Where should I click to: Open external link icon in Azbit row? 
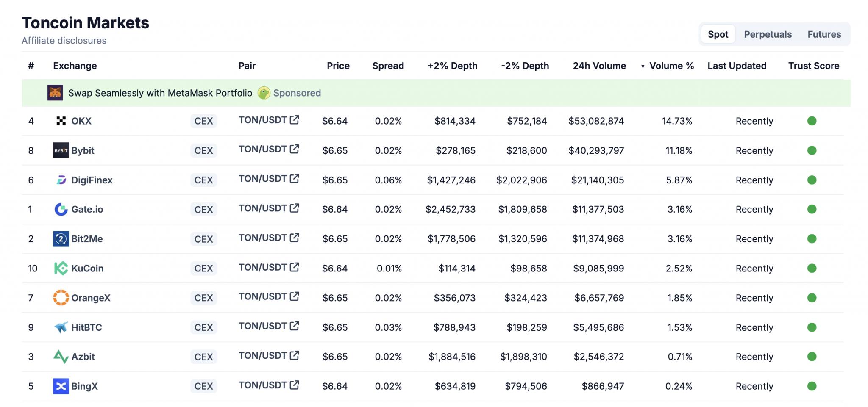[x=295, y=355]
